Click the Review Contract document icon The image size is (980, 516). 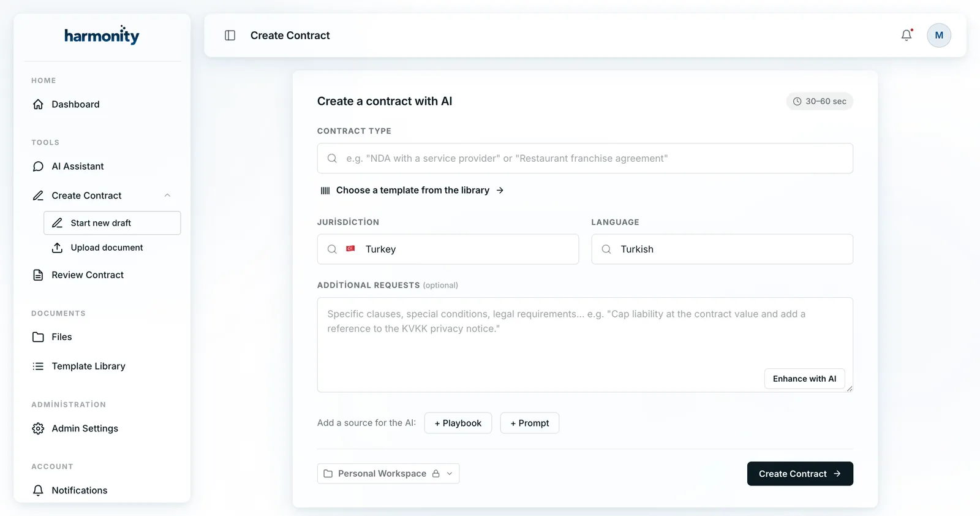(x=38, y=275)
